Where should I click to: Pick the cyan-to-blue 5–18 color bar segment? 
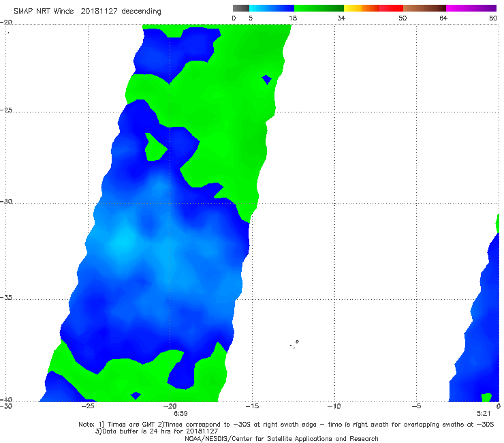(x=272, y=8)
